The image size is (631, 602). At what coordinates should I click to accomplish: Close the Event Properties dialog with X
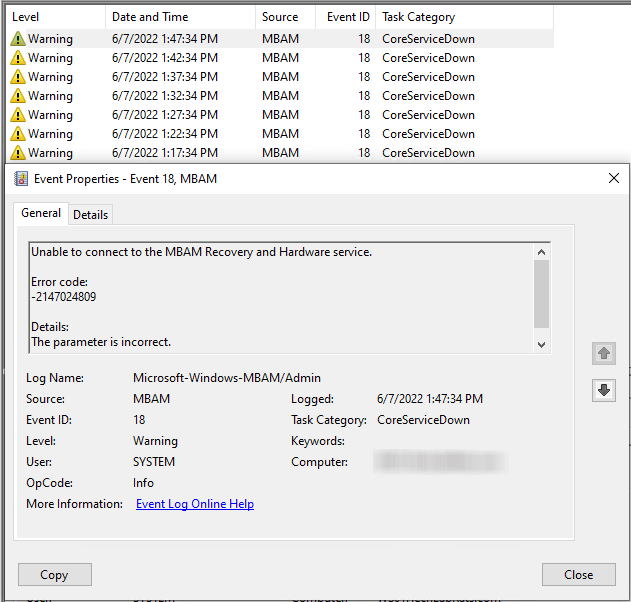(614, 178)
